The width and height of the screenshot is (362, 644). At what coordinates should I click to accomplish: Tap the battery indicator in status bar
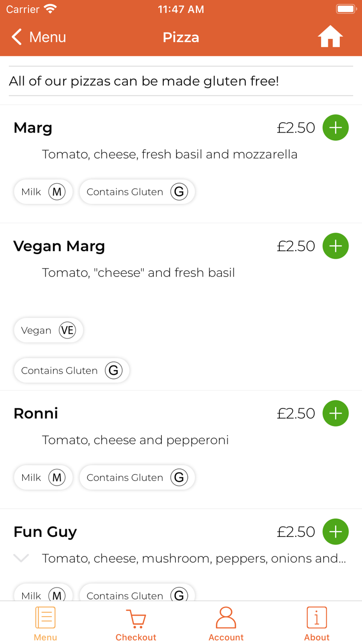point(345,9)
